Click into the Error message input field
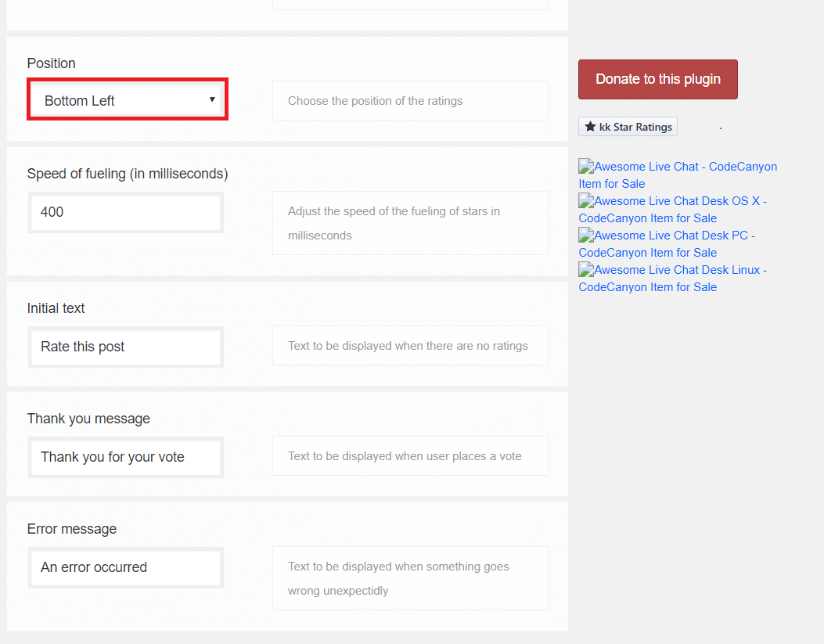Image resolution: width=824 pixels, height=644 pixels. (x=126, y=567)
